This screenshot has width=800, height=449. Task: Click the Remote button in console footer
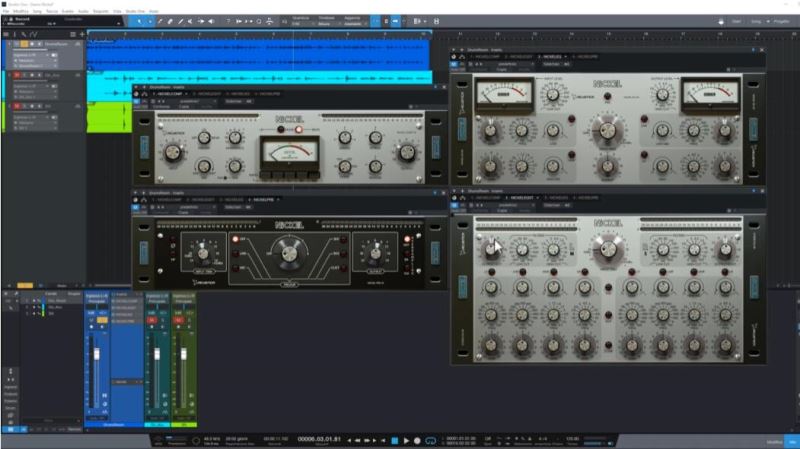(74, 430)
